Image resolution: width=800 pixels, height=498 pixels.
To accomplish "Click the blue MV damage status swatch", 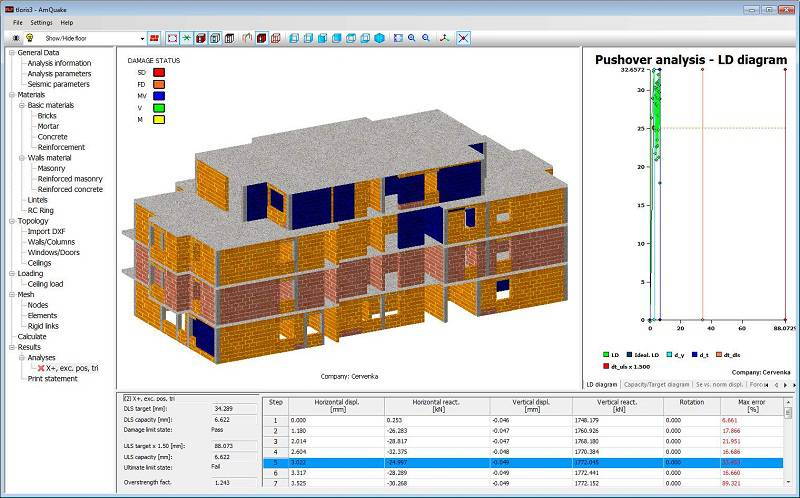I will click(x=159, y=96).
